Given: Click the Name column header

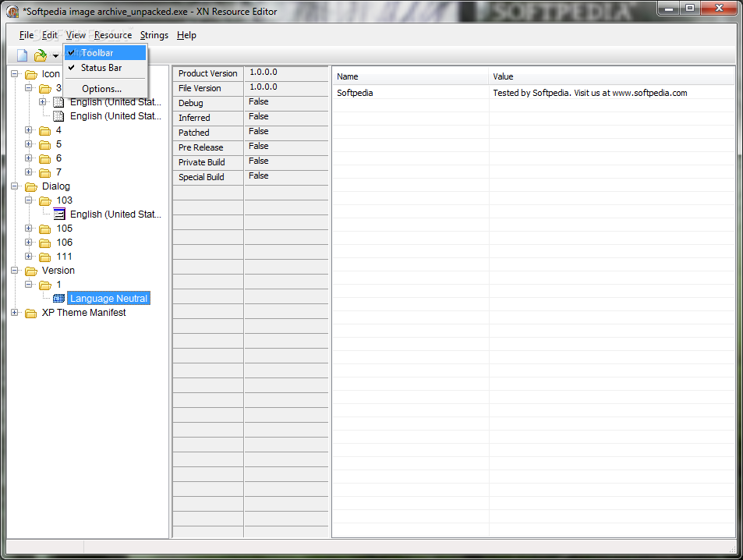Looking at the screenshot, I should [x=410, y=76].
